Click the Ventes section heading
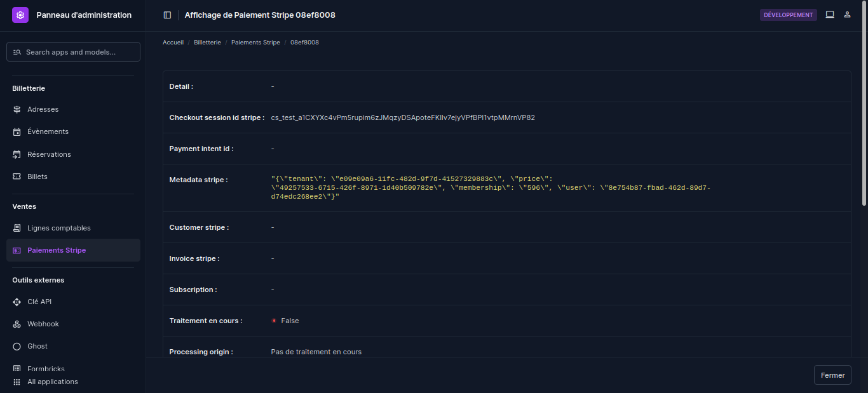Screen dimensions: 868x393 [x=24, y=206]
